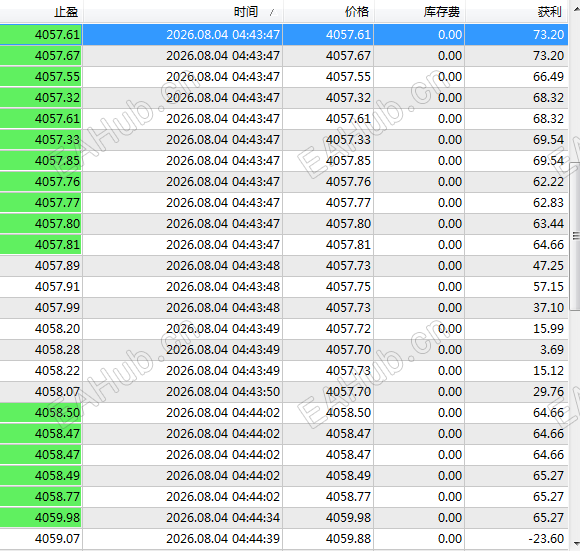Select the row with profit 3.69

click(x=284, y=350)
